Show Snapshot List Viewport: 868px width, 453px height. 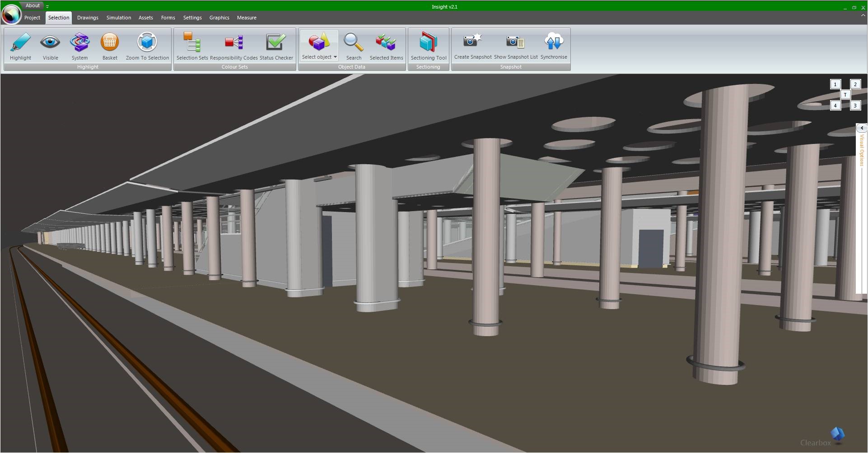(x=516, y=46)
